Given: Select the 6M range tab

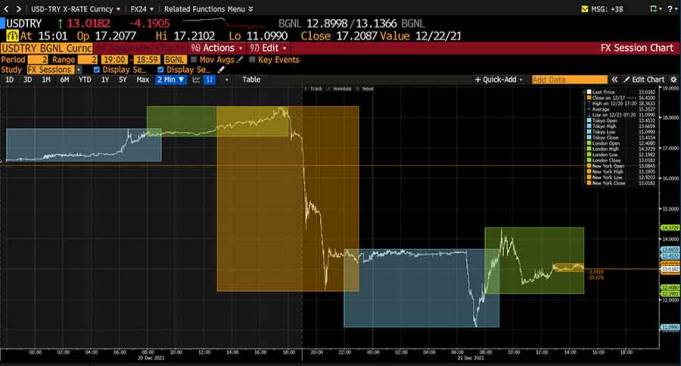Looking at the screenshot, I should click(x=65, y=80).
